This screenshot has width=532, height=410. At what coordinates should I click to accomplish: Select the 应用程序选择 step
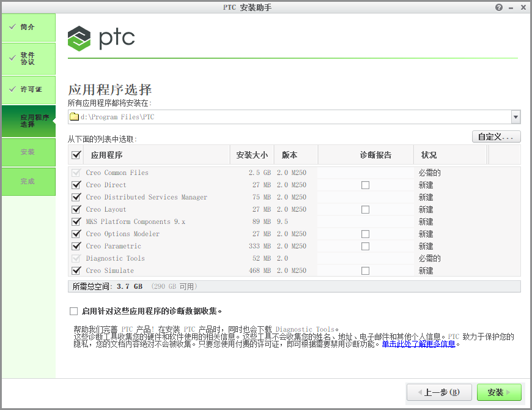click(29, 121)
